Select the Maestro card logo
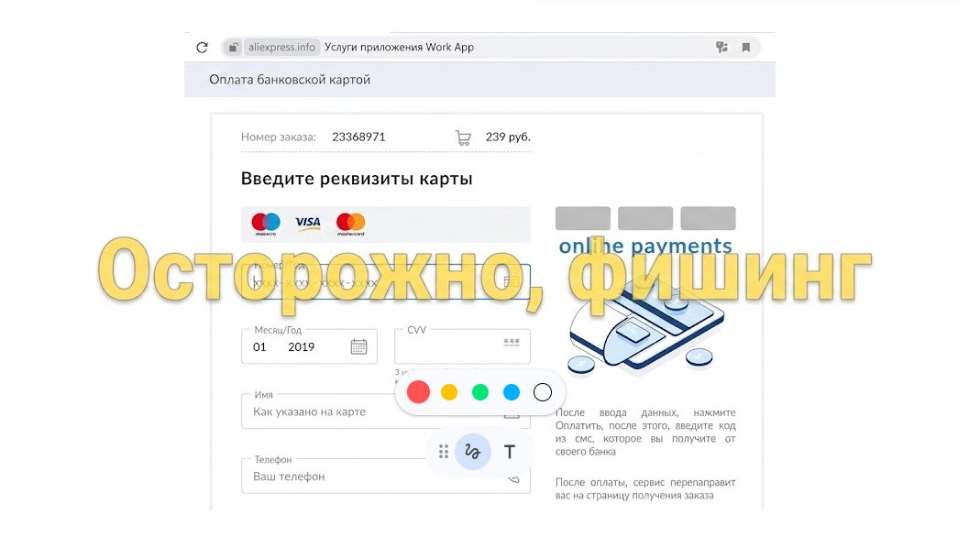 (x=266, y=224)
